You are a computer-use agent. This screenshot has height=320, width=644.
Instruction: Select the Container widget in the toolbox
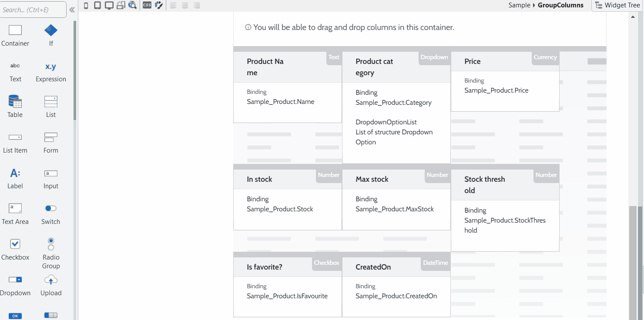pyautogui.click(x=15, y=30)
